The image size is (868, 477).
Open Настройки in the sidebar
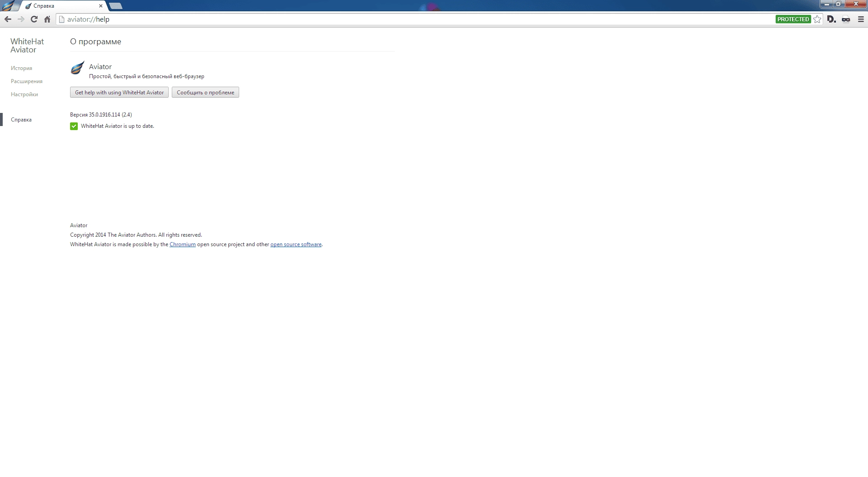coord(24,94)
